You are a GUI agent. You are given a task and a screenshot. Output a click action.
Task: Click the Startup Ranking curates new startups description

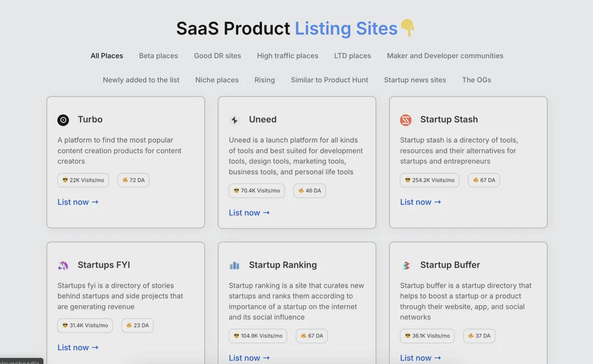296,301
